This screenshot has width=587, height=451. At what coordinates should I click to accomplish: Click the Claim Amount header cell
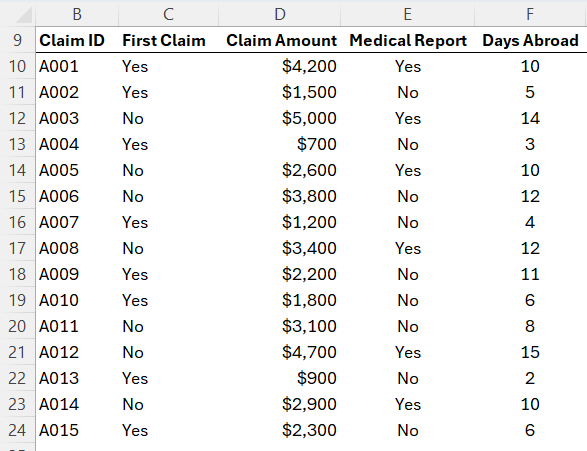click(280, 40)
